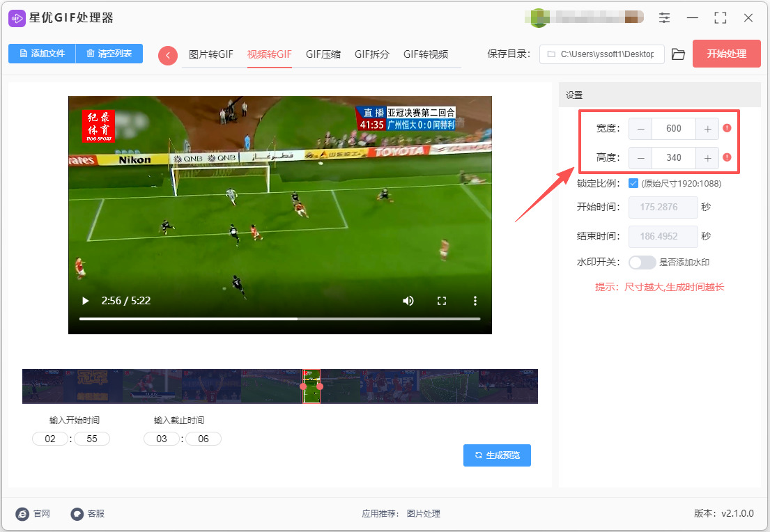
Task: Decrease width with the minus button
Action: tap(641, 129)
